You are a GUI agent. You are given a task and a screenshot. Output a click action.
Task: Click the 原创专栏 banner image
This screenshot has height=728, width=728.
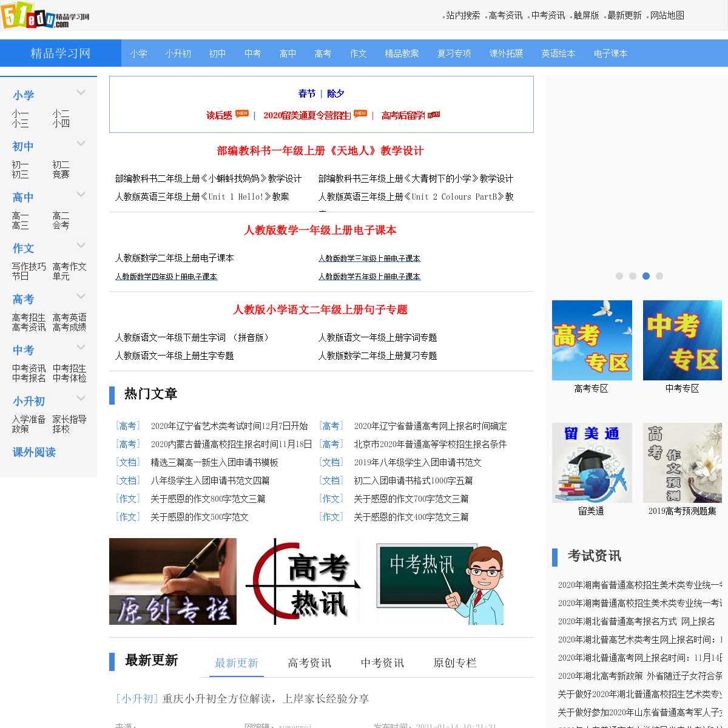pyautogui.click(x=173, y=581)
